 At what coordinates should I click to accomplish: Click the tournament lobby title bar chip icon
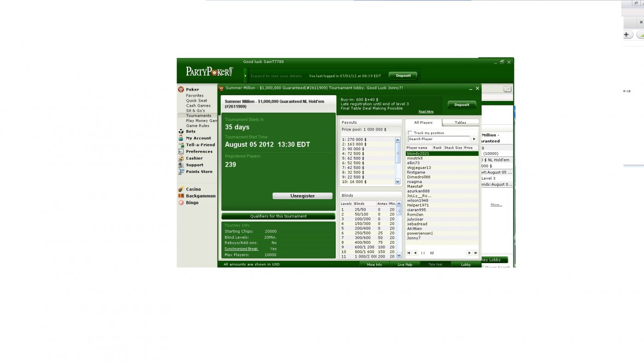221,88
